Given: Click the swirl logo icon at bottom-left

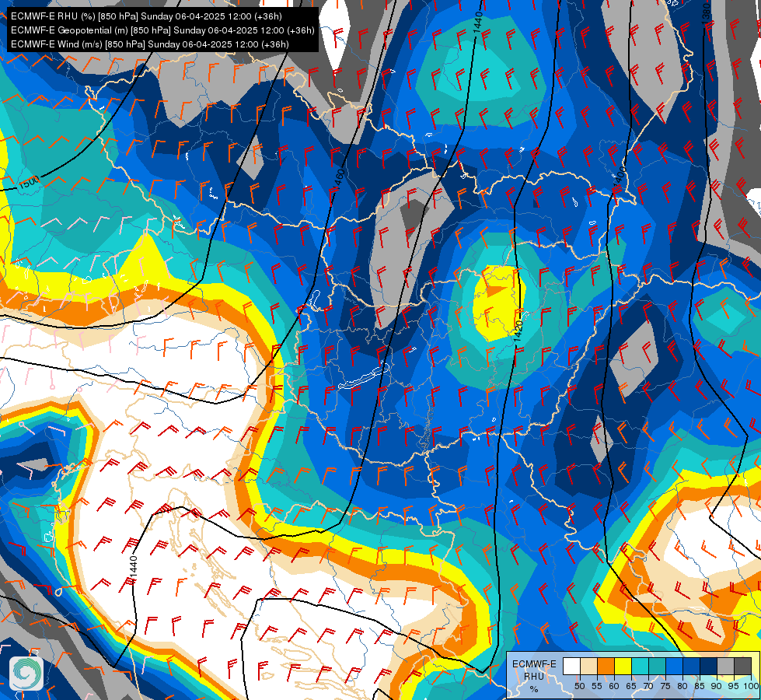Looking at the screenshot, I should 26,674.
